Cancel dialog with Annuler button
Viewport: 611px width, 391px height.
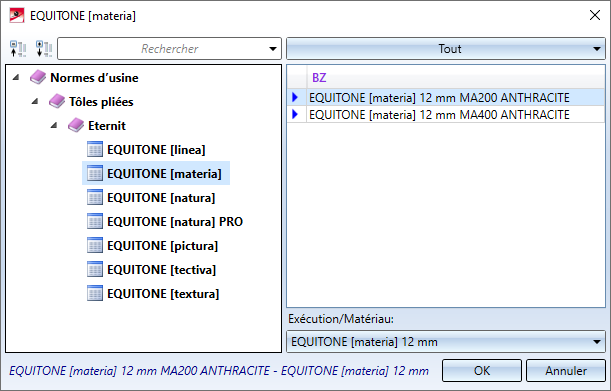(566, 370)
